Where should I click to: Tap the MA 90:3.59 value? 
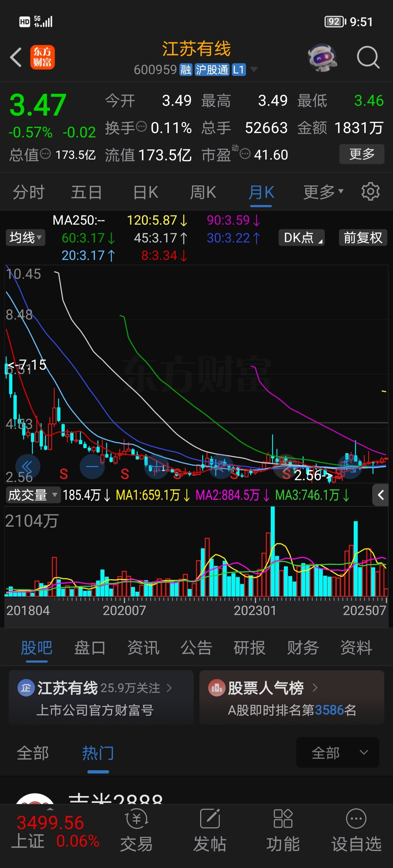233,220
